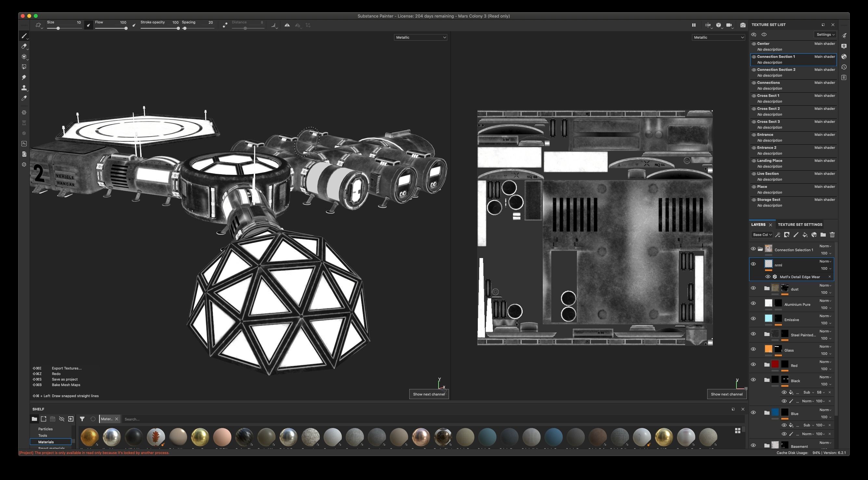Select the Material Picker eyedropper
The width and height of the screenshot is (868, 480).
tap(24, 98)
